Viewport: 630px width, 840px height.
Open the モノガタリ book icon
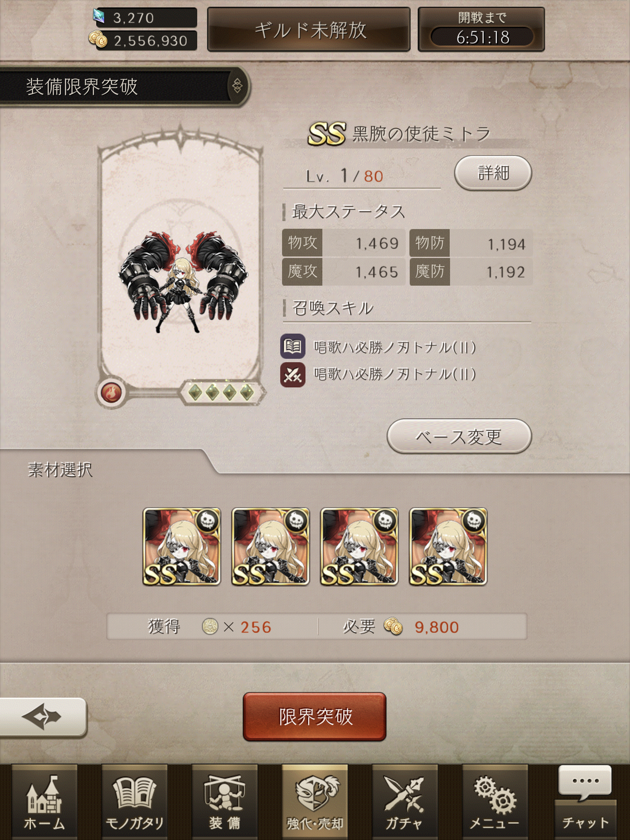coord(134,801)
